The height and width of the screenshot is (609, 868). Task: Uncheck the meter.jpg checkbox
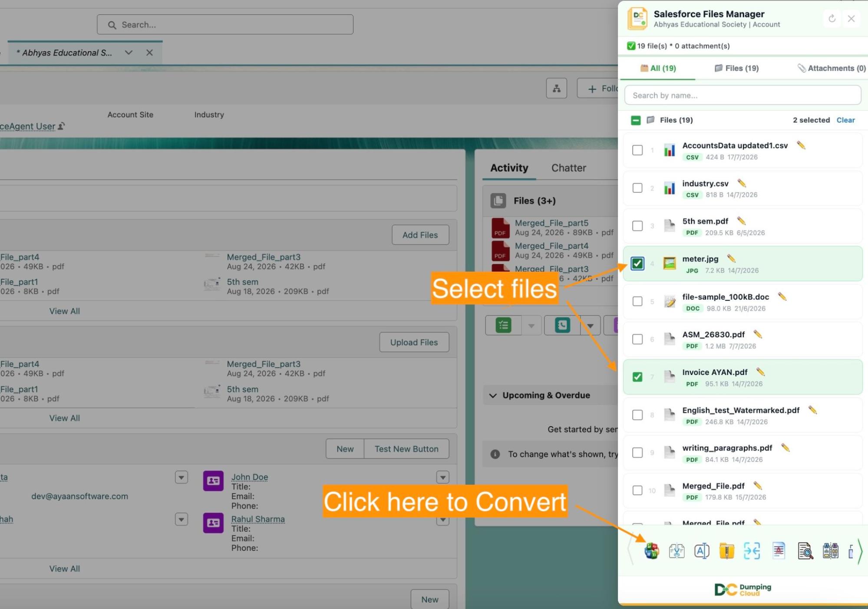coord(637,263)
